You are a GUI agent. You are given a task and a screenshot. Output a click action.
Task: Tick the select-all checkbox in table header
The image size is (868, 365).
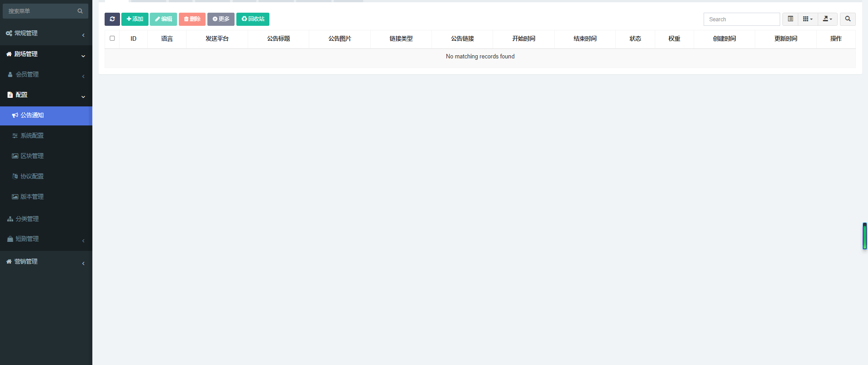tap(112, 38)
